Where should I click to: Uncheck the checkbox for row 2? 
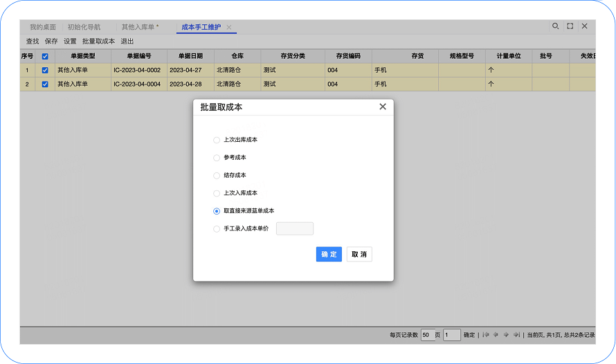pos(45,84)
